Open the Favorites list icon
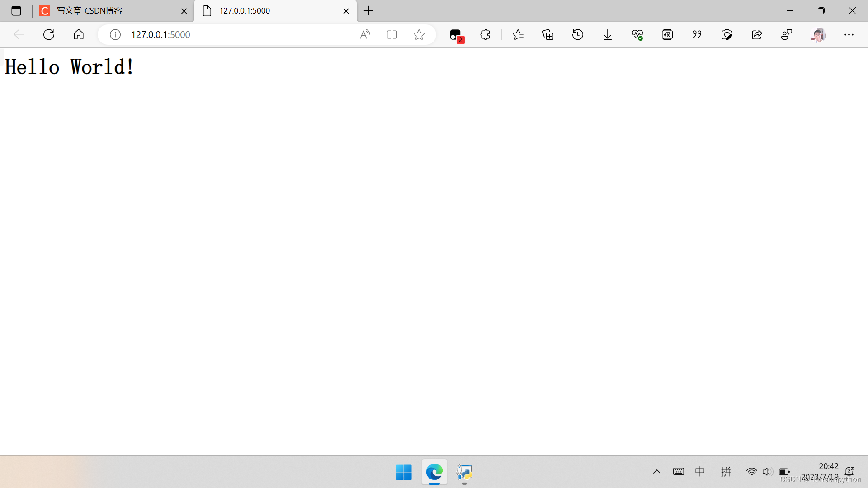 tap(518, 35)
